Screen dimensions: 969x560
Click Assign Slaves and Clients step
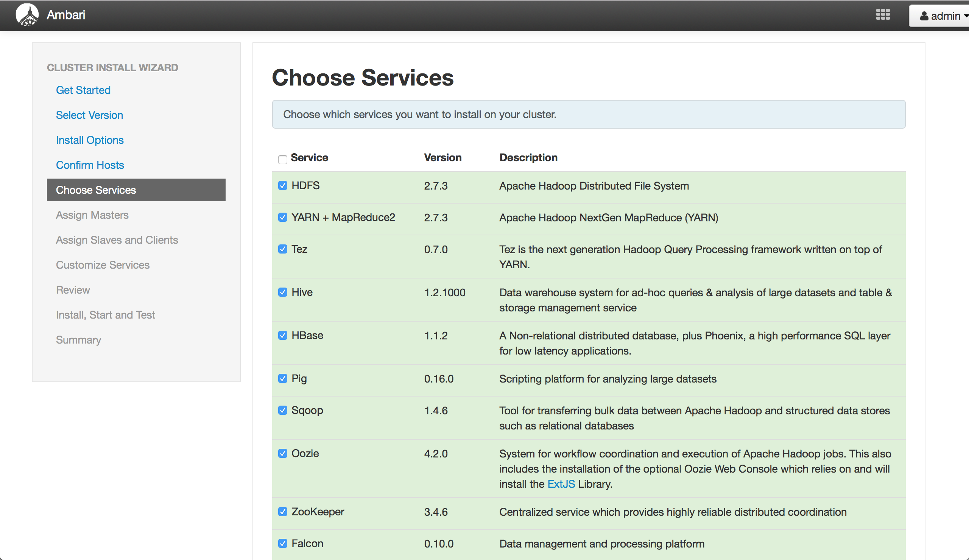click(117, 240)
